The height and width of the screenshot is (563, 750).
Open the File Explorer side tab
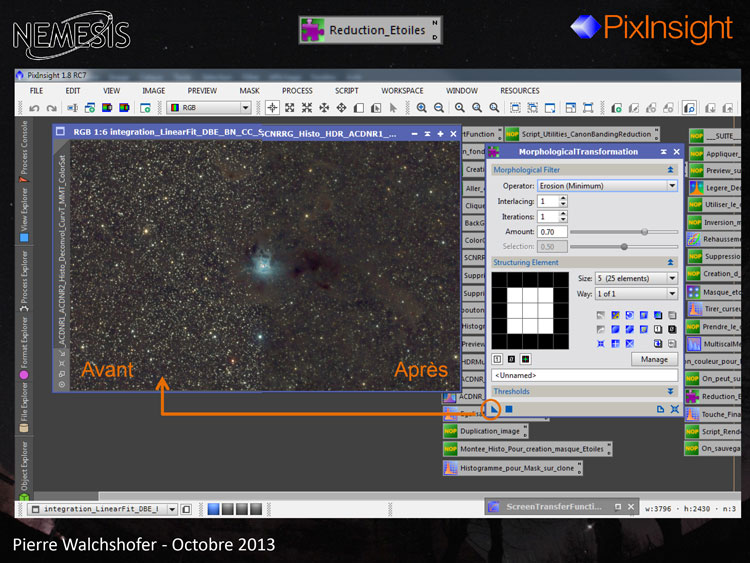[x=24, y=407]
